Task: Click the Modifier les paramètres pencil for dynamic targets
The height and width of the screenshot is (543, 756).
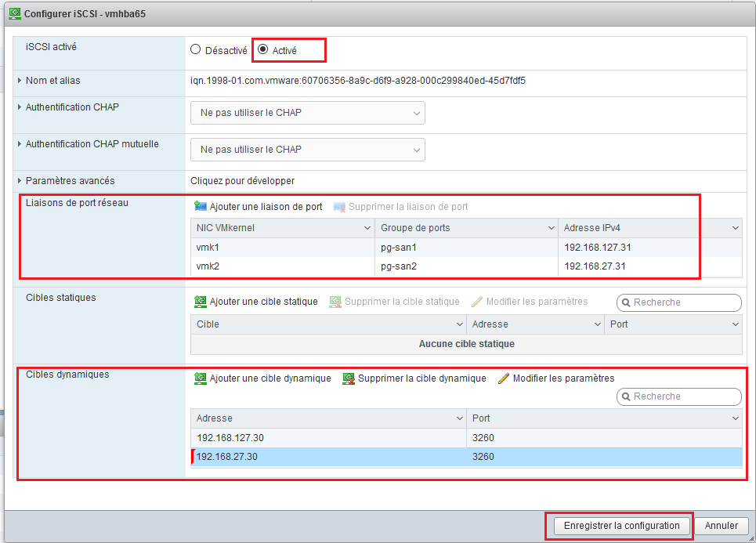Action: (504, 378)
